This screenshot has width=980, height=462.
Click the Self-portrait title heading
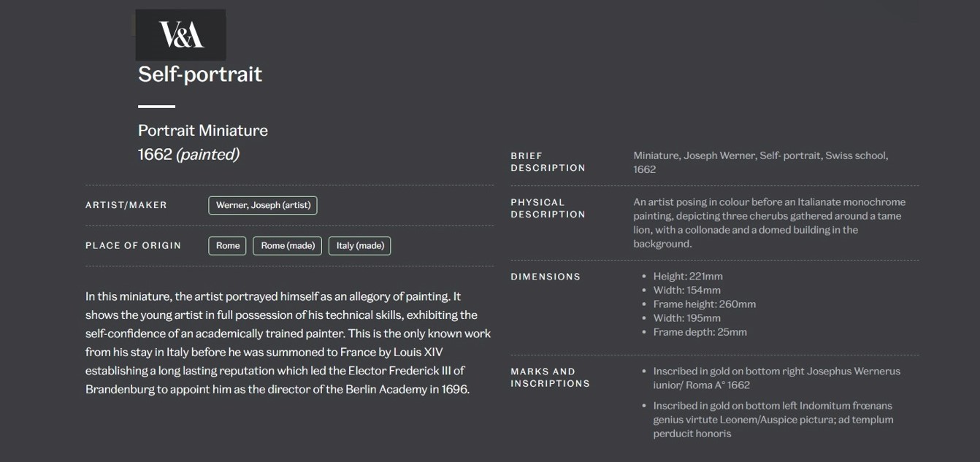(x=200, y=74)
